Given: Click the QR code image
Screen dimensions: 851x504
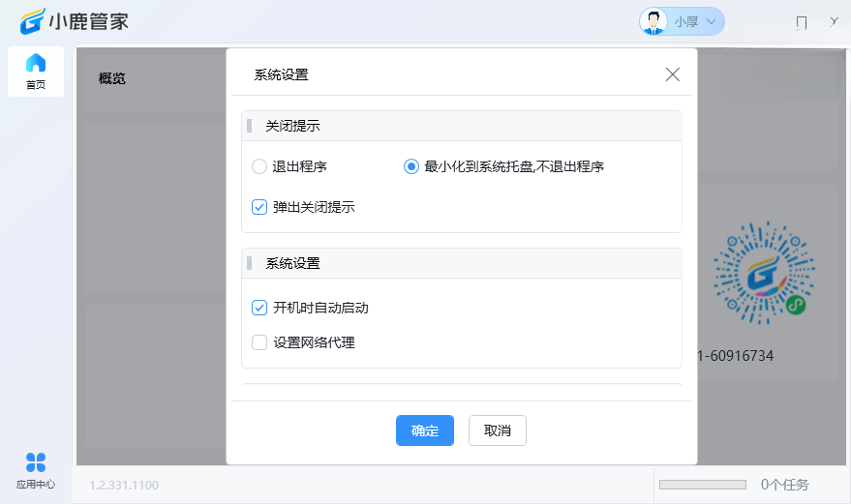Looking at the screenshot, I should pos(764,273).
